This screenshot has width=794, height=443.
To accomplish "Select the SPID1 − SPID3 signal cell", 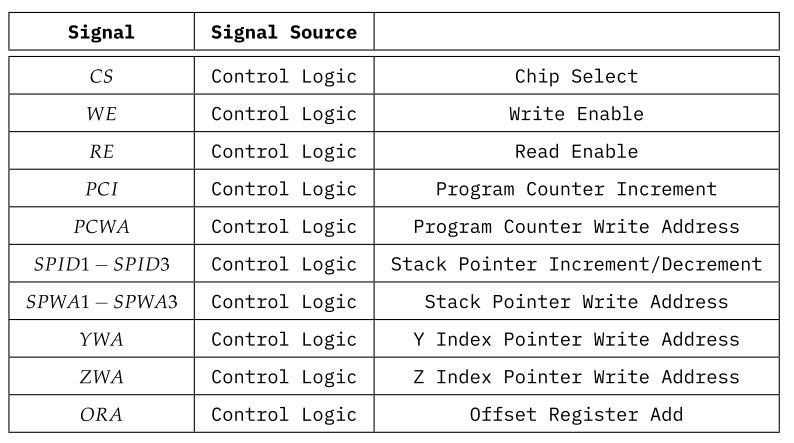I will click(101, 265).
